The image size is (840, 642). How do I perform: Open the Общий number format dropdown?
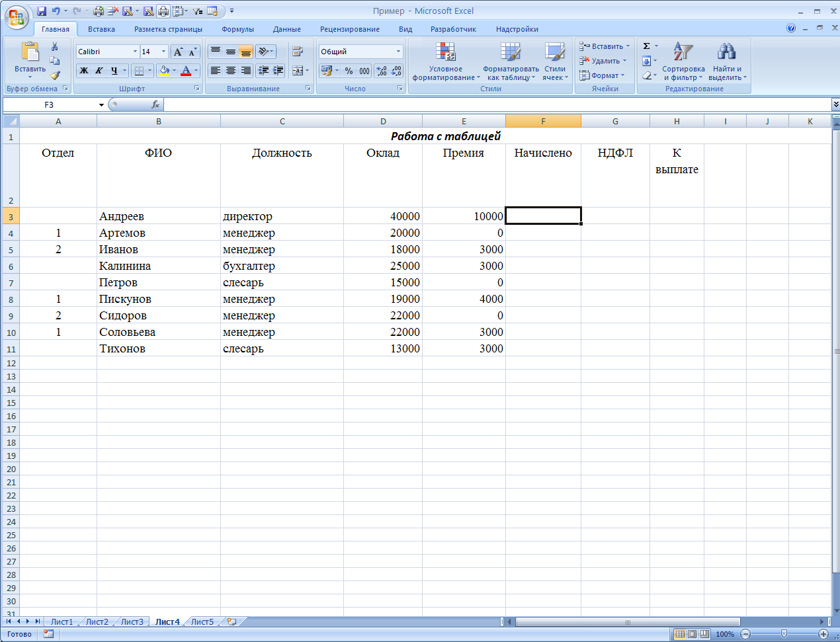(x=398, y=52)
